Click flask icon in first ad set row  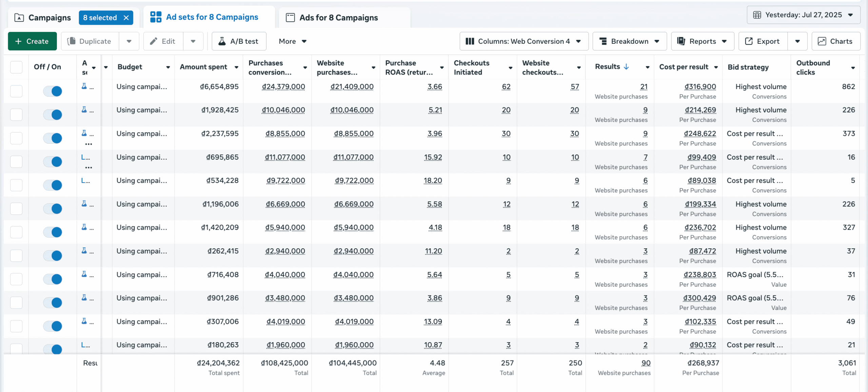[x=84, y=86]
